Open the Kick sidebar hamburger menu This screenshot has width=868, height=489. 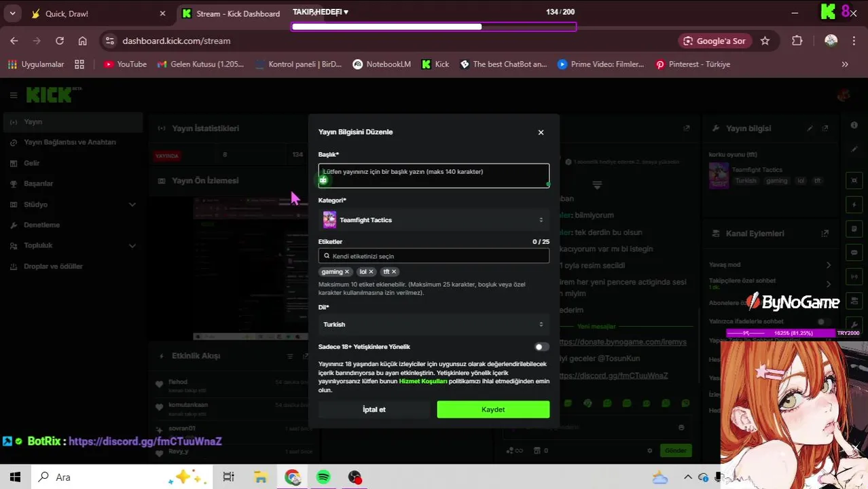click(x=13, y=96)
